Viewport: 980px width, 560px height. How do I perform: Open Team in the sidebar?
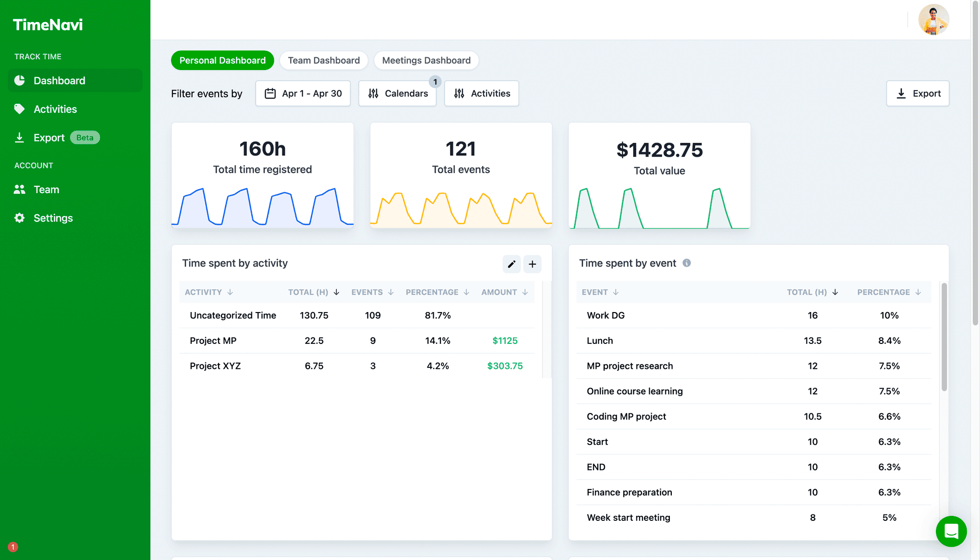pos(75,190)
